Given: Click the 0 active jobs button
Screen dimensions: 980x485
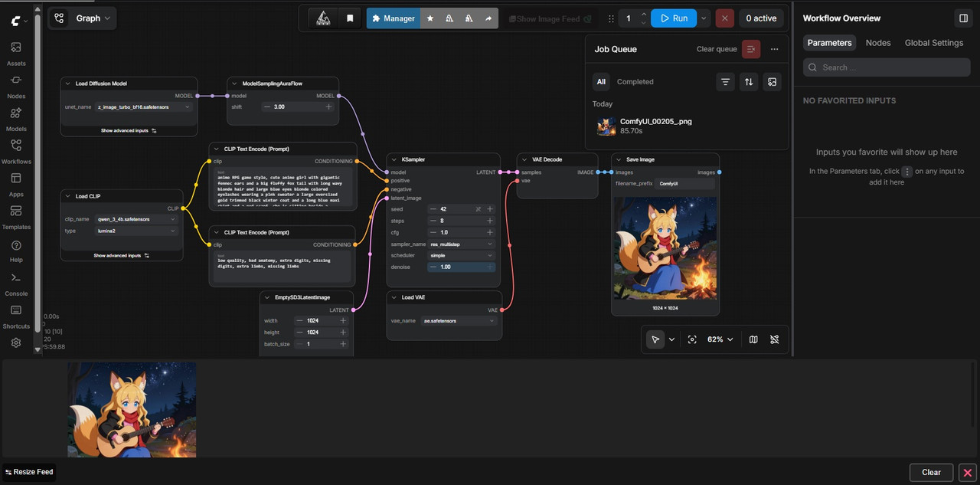Looking at the screenshot, I should point(760,18).
